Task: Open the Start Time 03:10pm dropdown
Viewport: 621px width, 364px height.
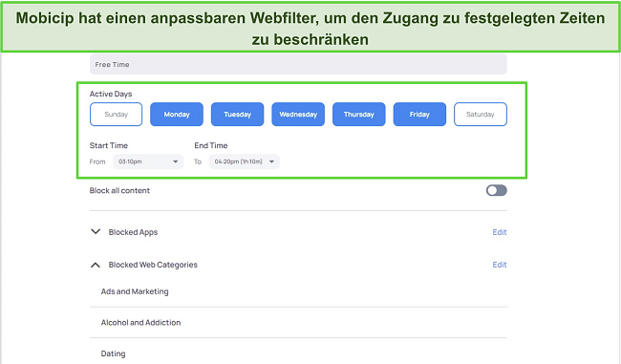Action: (148, 161)
